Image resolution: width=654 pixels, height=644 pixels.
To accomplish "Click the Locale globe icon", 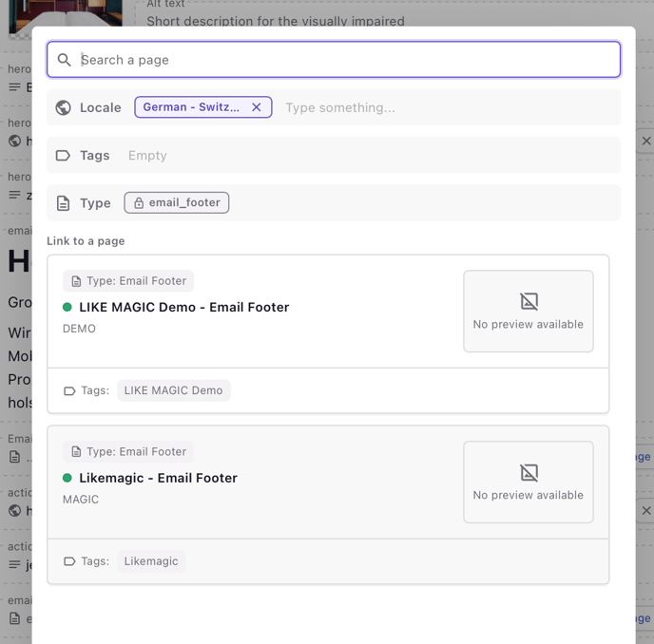I will (64, 107).
